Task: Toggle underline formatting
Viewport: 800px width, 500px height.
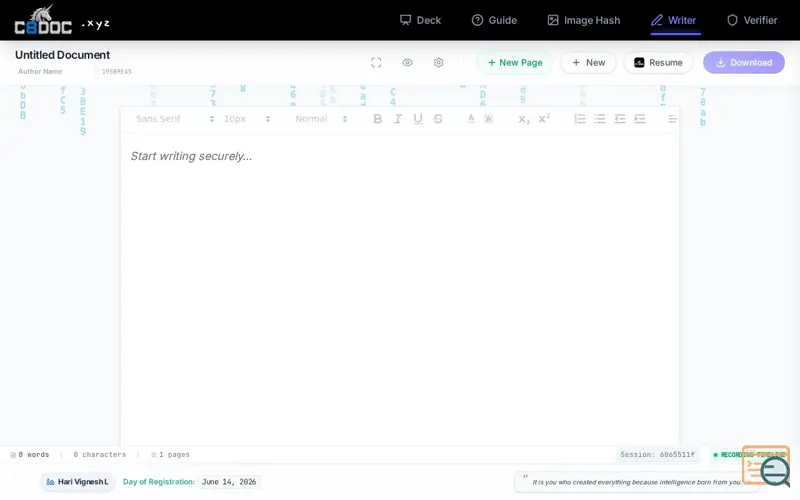Action: click(x=418, y=119)
